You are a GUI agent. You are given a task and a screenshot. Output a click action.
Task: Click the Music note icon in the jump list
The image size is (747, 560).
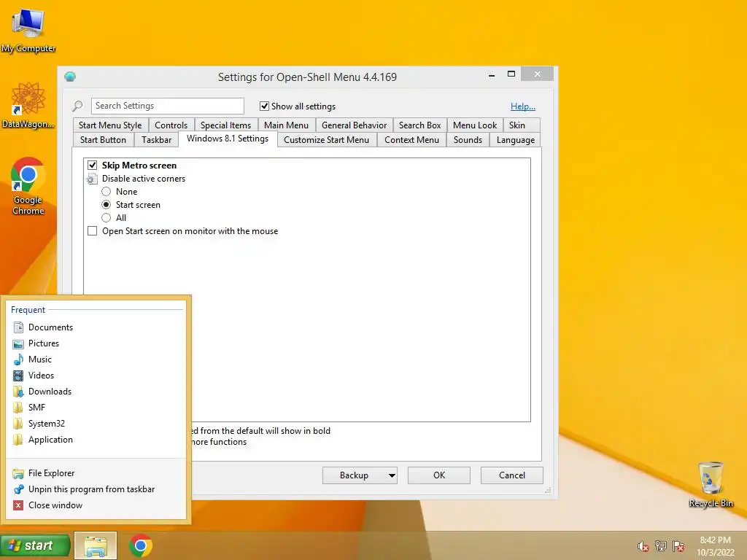(18, 359)
